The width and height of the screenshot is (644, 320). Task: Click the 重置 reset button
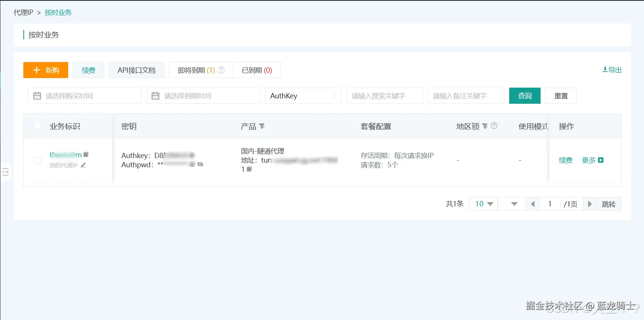pos(561,96)
